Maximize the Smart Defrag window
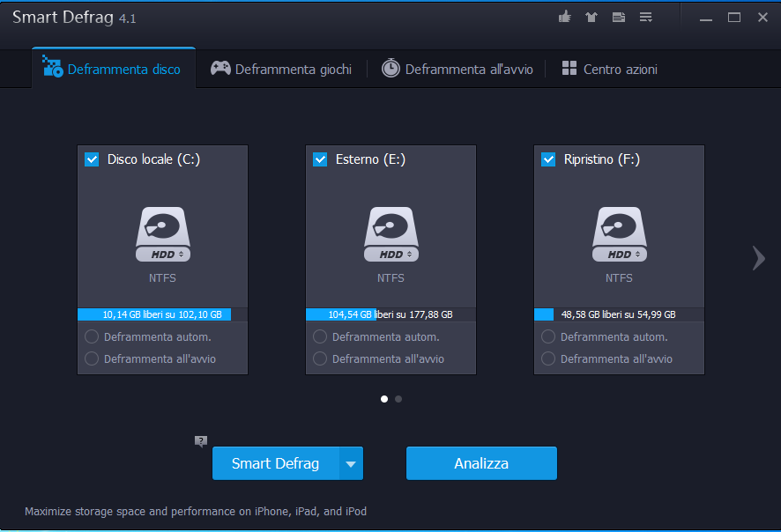 pos(734,18)
